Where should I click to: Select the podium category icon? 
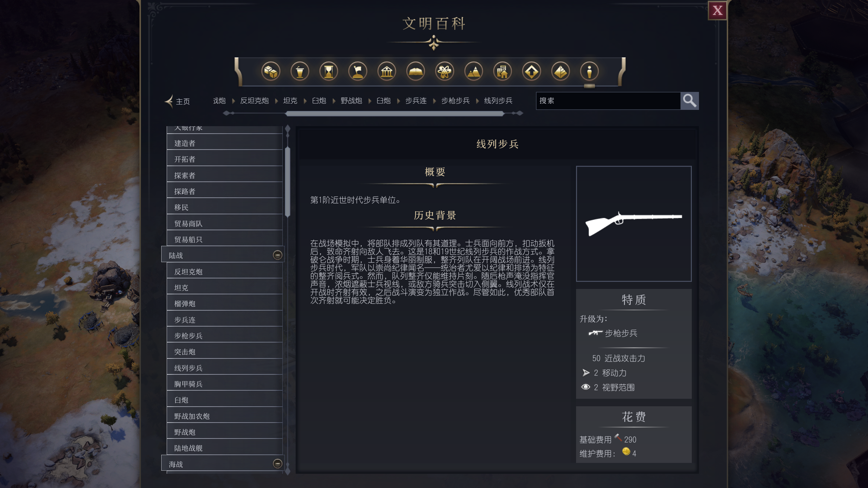[x=300, y=72]
